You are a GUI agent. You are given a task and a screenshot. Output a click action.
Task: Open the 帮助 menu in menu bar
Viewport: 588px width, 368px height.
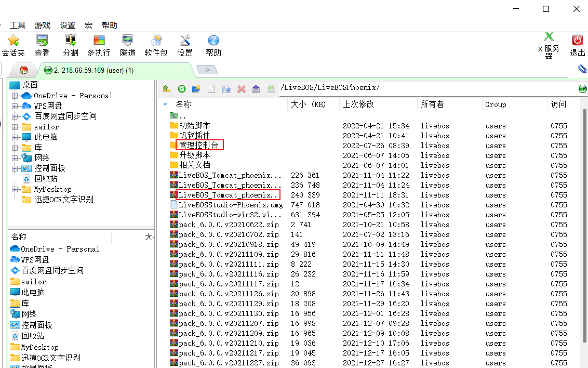point(110,25)
